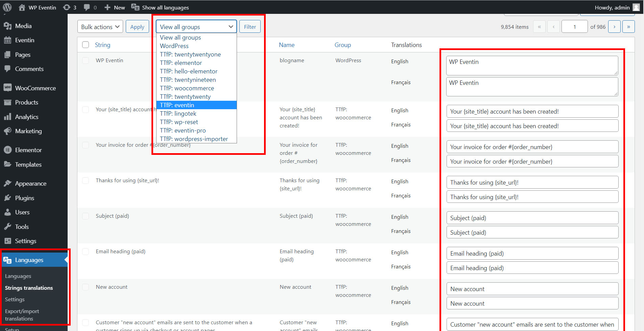Viewport: 644px width, 331px height.
Task: Open Strings translations submenu item
Action: (29, 288)
